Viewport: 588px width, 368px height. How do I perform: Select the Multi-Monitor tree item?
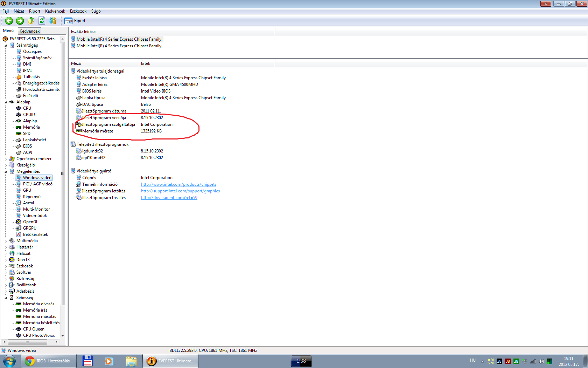pos(36,209)
